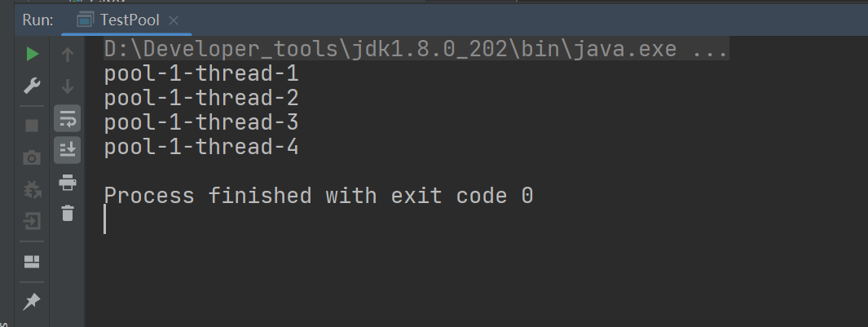Pin the TestPool tab with pin icon
Image resolution: width=868 pixels, height=327 pixels.
coord(32,302)
